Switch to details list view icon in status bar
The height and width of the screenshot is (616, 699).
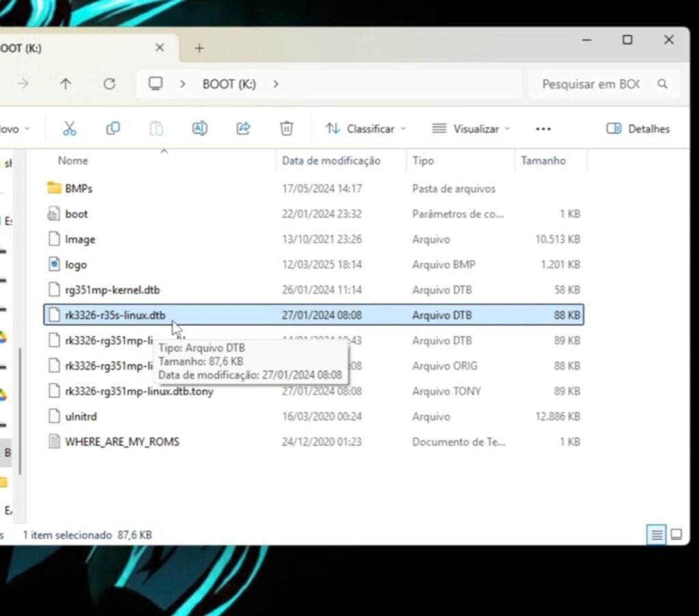coord(657,534)
